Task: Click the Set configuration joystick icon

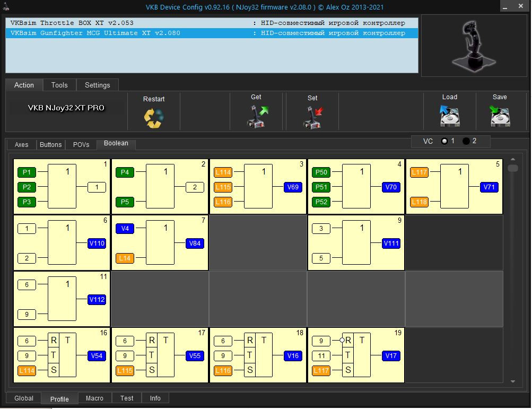Action: point(312,117)
